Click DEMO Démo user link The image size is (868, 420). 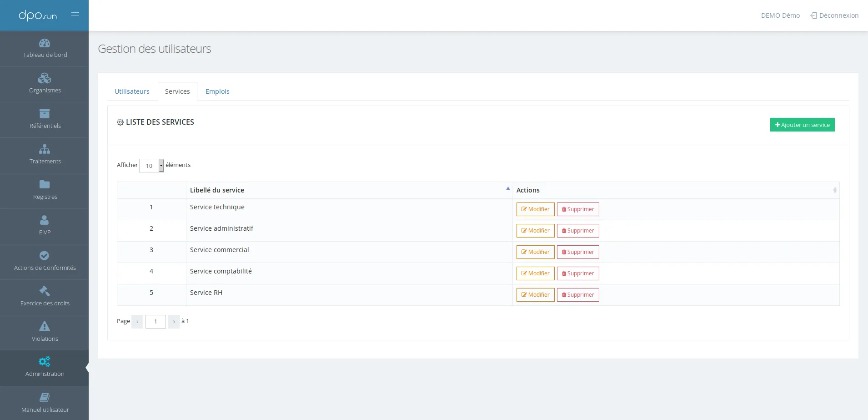click(x=780, y=15)
